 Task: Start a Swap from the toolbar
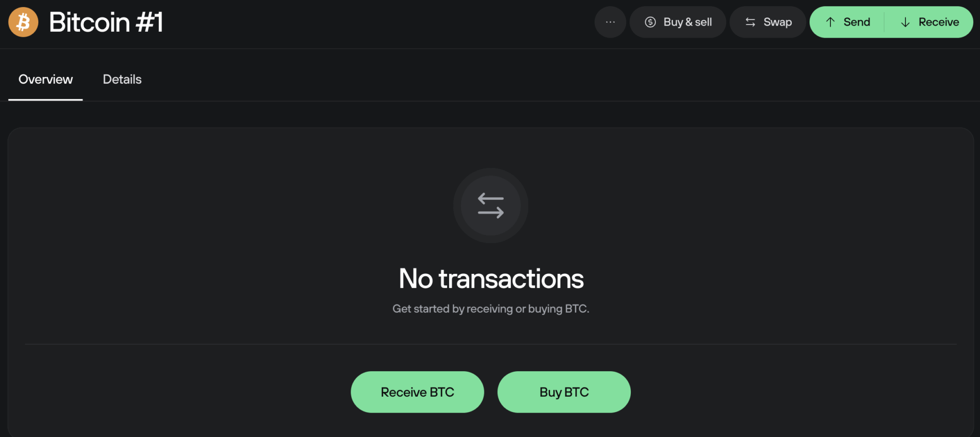point(767,22)
